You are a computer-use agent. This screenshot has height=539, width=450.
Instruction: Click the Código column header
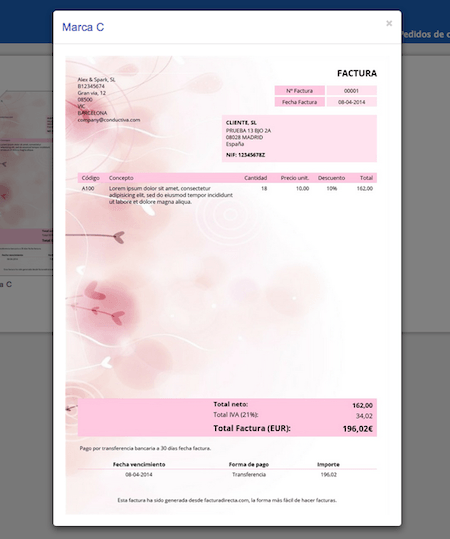click(x=90, y=178)
